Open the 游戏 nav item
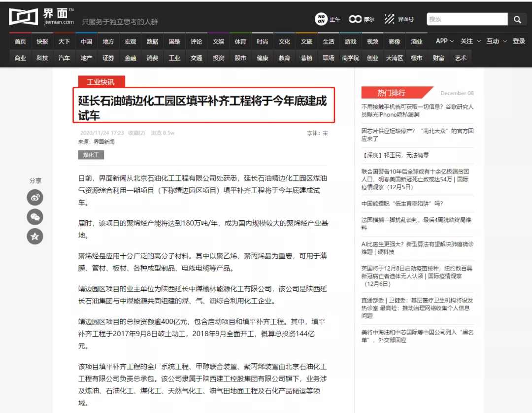532x413 pixels. point(351,41)
